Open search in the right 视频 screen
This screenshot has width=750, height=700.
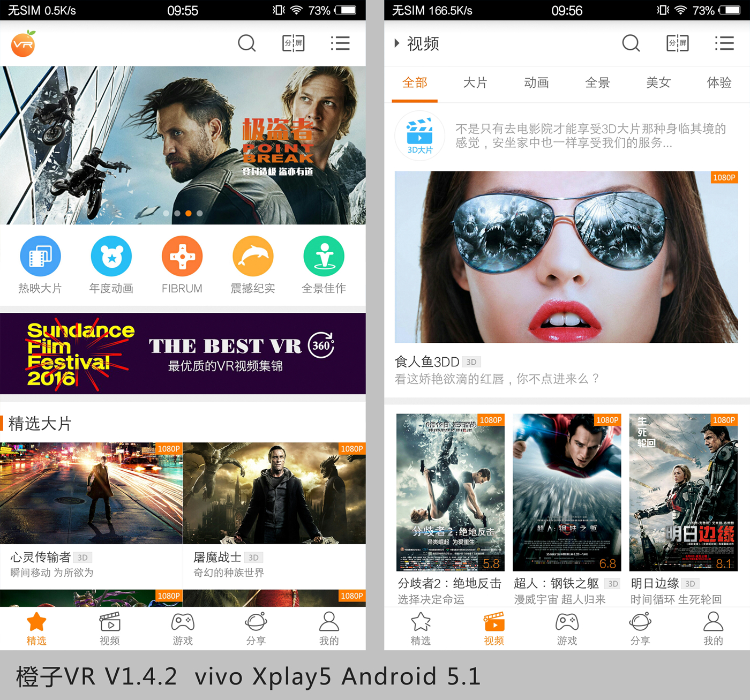631,43
